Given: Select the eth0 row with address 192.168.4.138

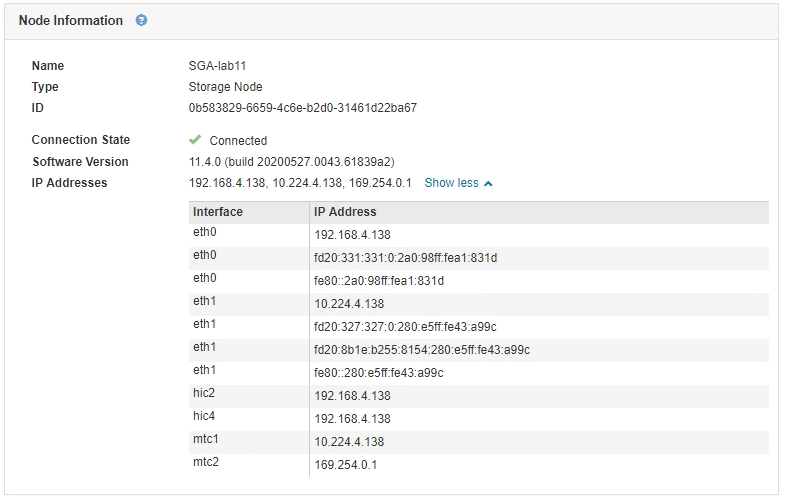Looking at the screenshot, I should point(351,235).
